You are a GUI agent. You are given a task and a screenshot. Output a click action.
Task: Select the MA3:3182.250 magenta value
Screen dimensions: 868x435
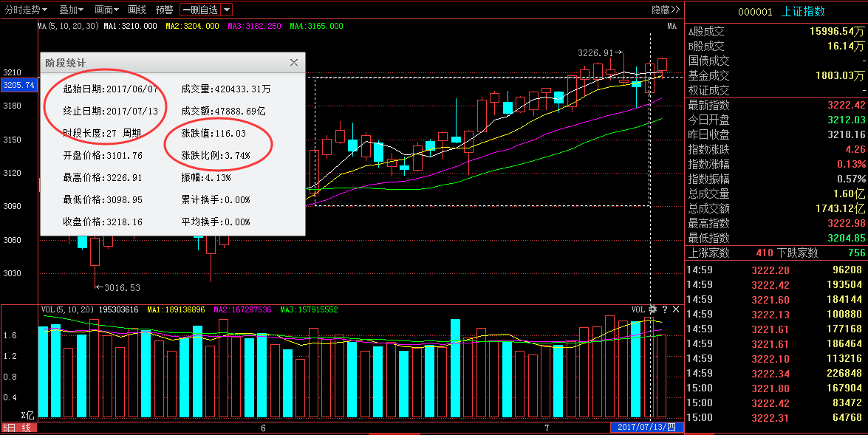[x=255, y=26]
